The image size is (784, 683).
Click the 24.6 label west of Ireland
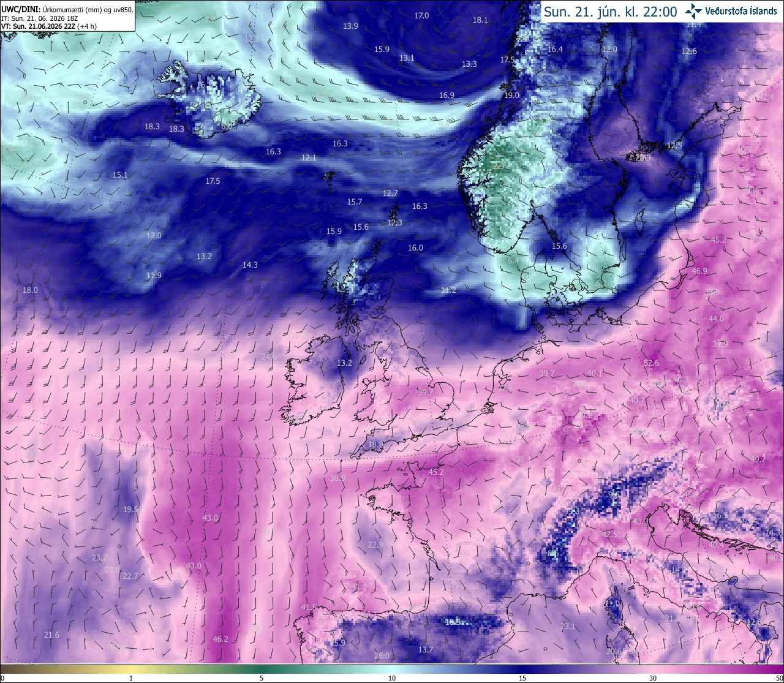[269, 357]
